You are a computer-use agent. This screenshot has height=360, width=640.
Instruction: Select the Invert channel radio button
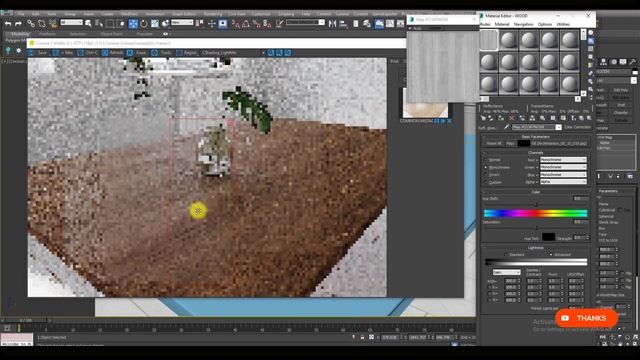pos(486,175)
